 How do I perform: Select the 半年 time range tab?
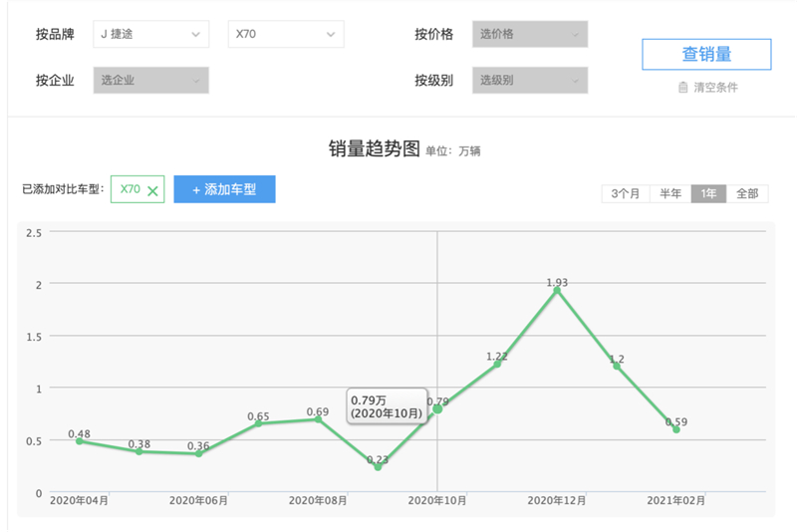pyautogui.click(x=670, y=193)
